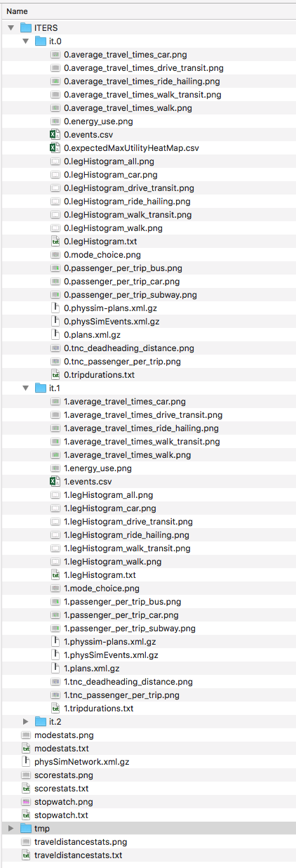Click the 1.physsim-plans.xml.gz archive icon

(x=55, y=642)
